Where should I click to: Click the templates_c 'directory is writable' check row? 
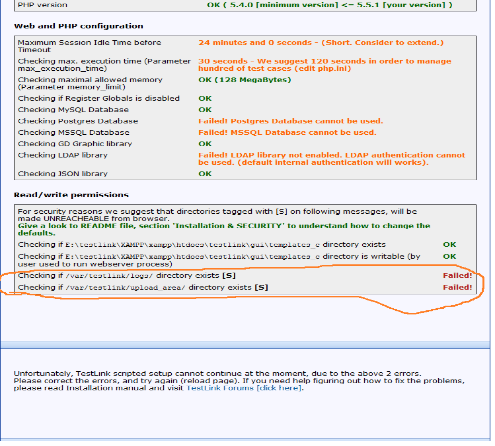coord(219,260)
